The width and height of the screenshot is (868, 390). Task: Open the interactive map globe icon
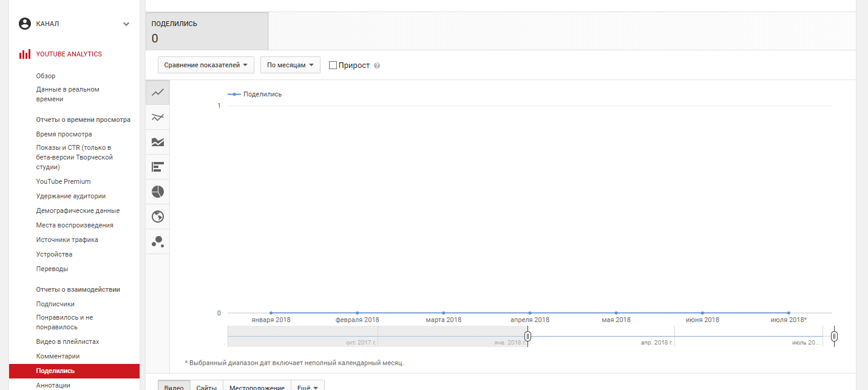coord(158,217)
